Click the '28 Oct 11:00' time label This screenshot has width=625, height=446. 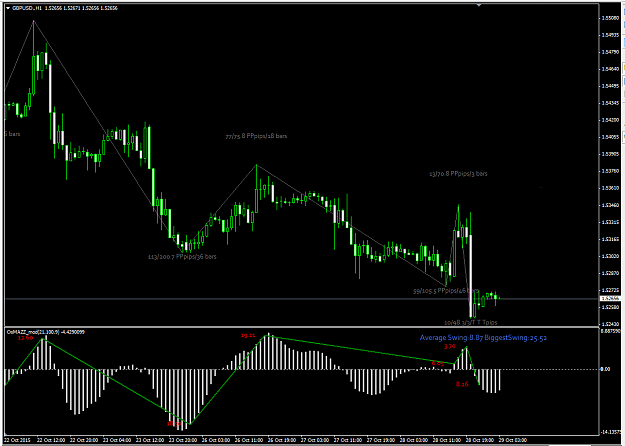click(x=448, y=440)
